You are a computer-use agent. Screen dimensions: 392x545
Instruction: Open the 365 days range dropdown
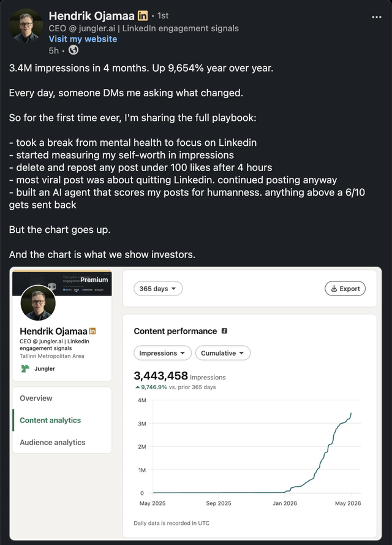(158, 289)
